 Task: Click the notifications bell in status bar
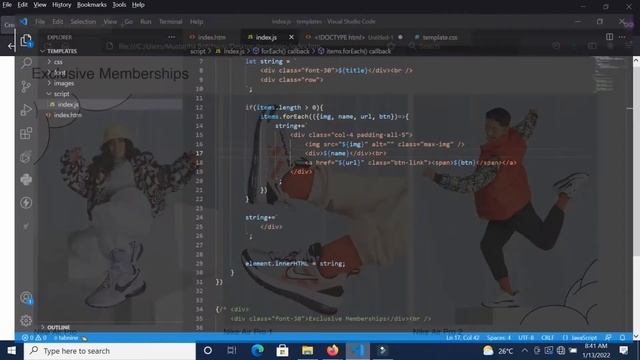[622, 338]
